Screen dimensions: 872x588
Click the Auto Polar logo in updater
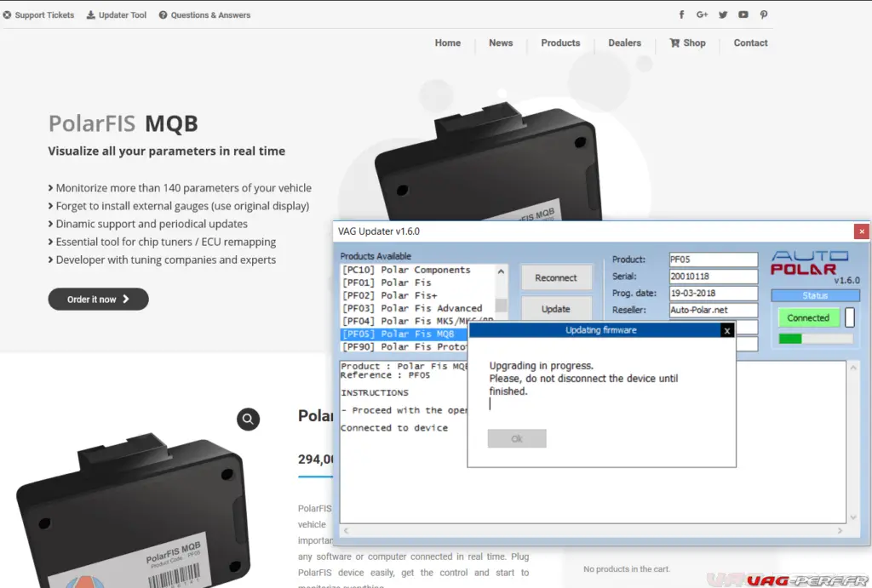pos(811,263)
